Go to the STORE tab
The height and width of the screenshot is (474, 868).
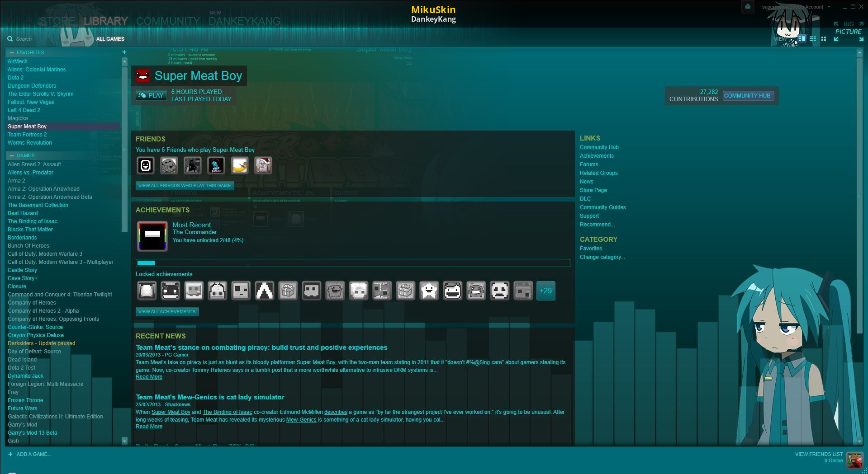[x=57, y=21]
